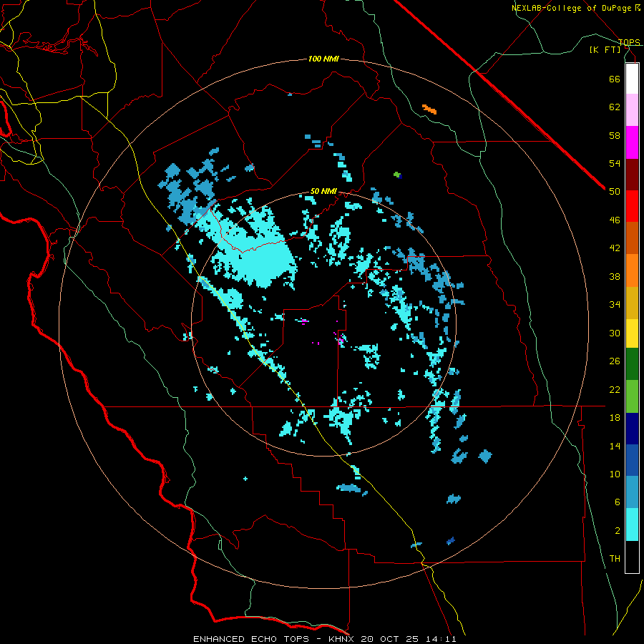Click the NEXLAB-College of DuPage text
The image size is (644, 644).
571,8
